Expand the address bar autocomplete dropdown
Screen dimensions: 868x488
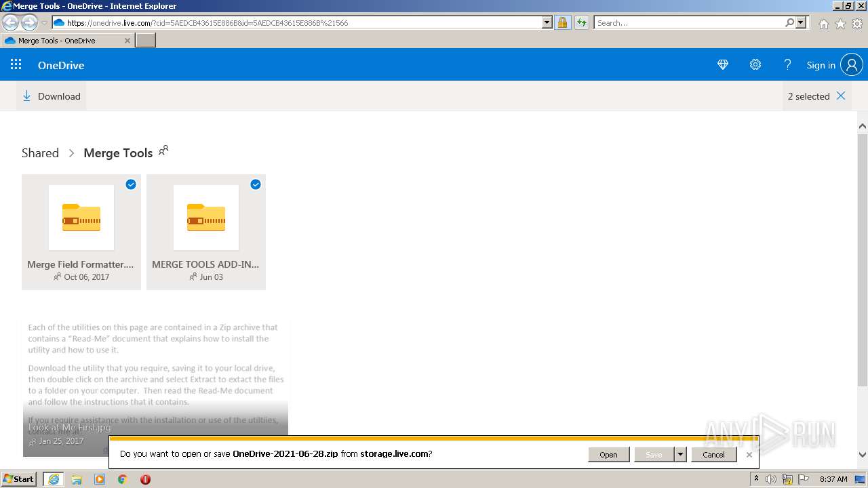[x=547, y=22]
